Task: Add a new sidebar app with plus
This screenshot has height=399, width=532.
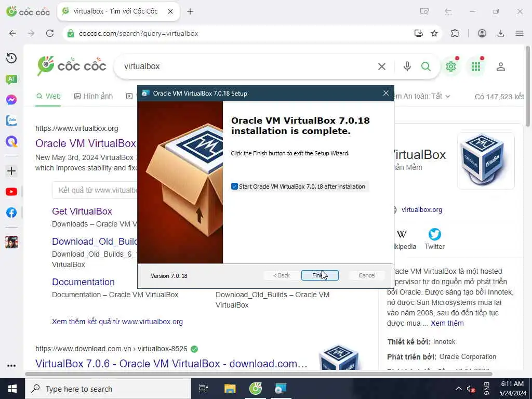Action: point(11,171)
